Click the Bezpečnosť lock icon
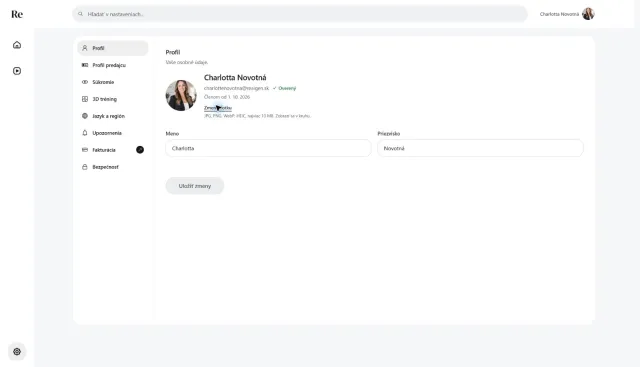The height and width of the screenshot is (367, 640). 85,167
